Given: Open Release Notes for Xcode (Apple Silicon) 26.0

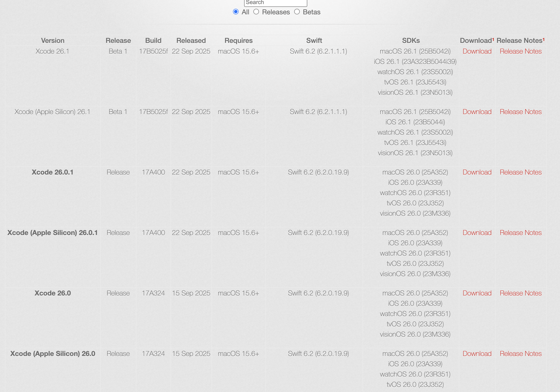Looking at the screenshot, I should pyautogui.click(x=520, y=353).
